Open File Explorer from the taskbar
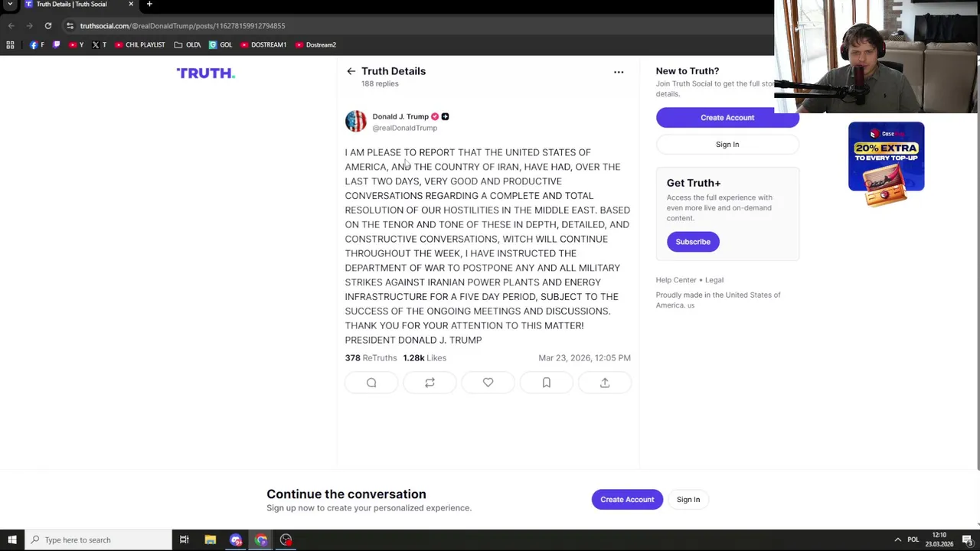Screen dimensions: 980x551 [x=210, y=540]
